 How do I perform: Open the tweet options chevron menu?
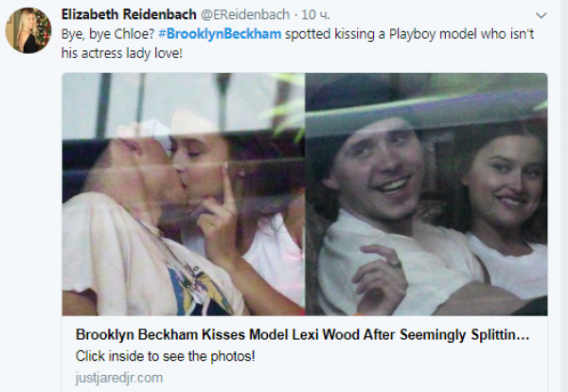click(x=541, y=15)
